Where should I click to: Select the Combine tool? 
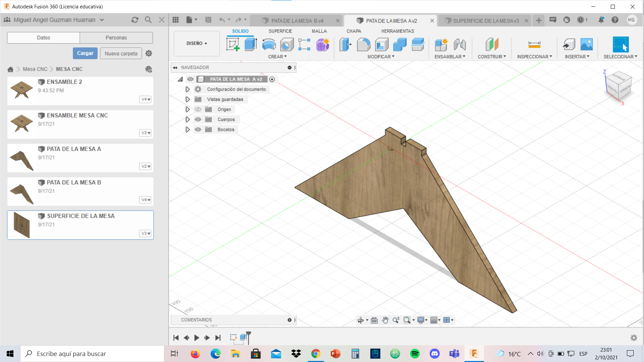[x=400, y=44]
